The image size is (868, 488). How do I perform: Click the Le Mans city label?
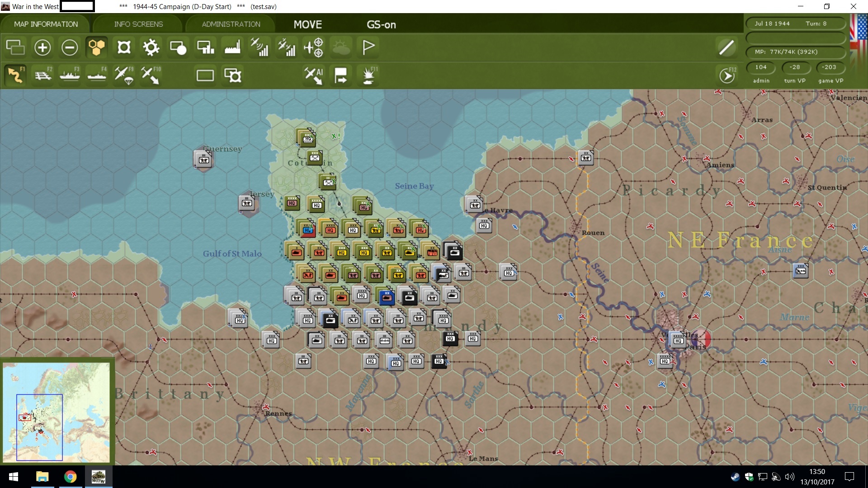pyautogui.click(x=483, y=459)
